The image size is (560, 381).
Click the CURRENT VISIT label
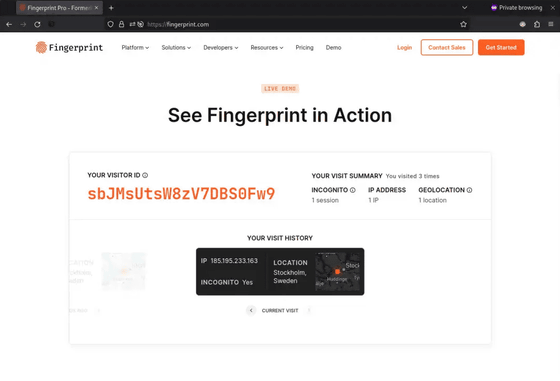(280, 311)
